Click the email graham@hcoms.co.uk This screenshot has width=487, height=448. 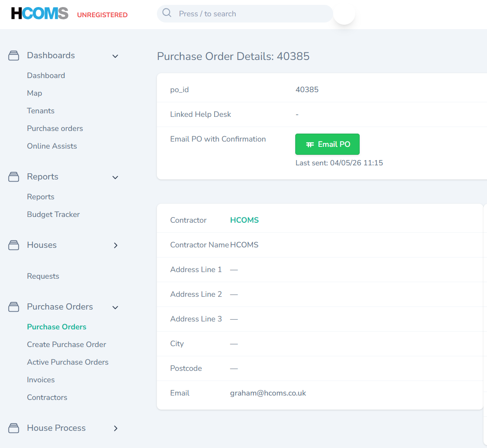pyautogui.click(x=268, y=393)
